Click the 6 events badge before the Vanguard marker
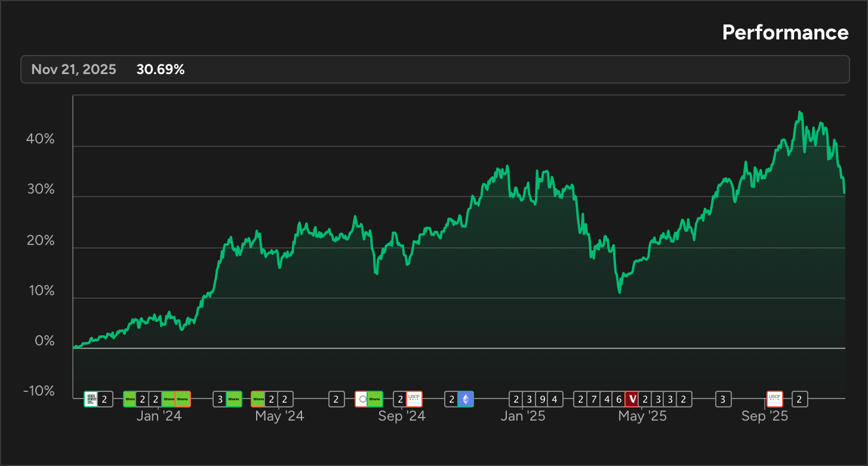 (x=618, y=399)
